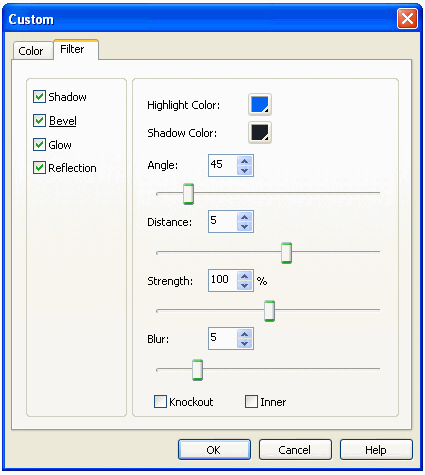
Task: Select the Filter tab
Action: (x=76, y=49)
